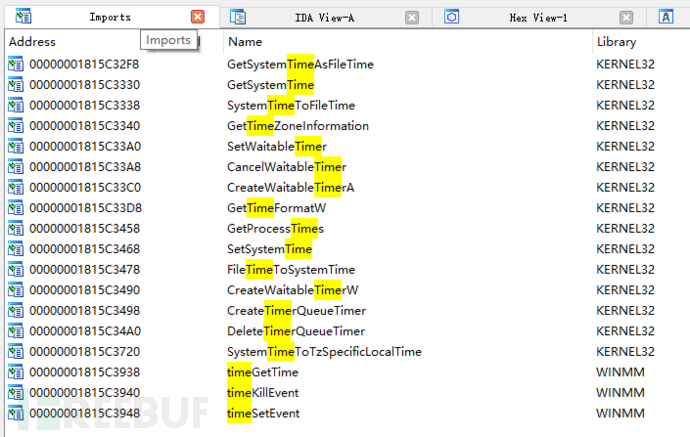Click WINMM library cell for timeKillEvent
Screen dimensions: 690x437
(x=620, y=393)
